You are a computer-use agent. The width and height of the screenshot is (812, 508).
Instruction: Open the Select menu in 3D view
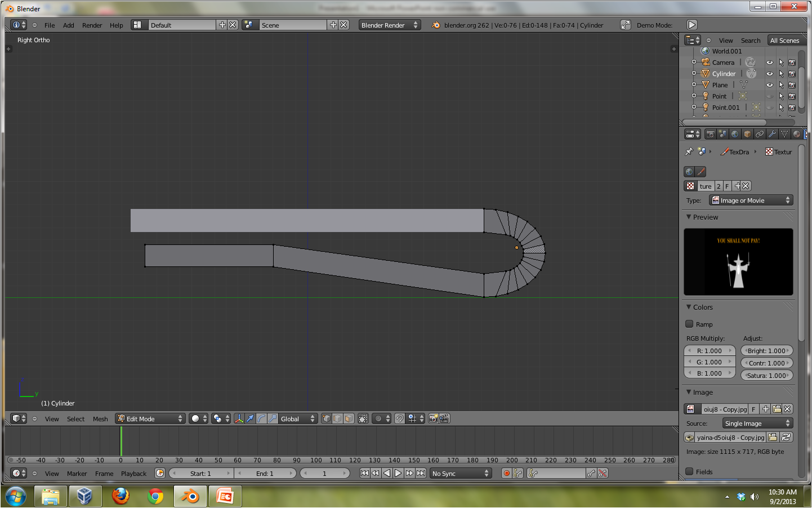[x=75, y=419]
